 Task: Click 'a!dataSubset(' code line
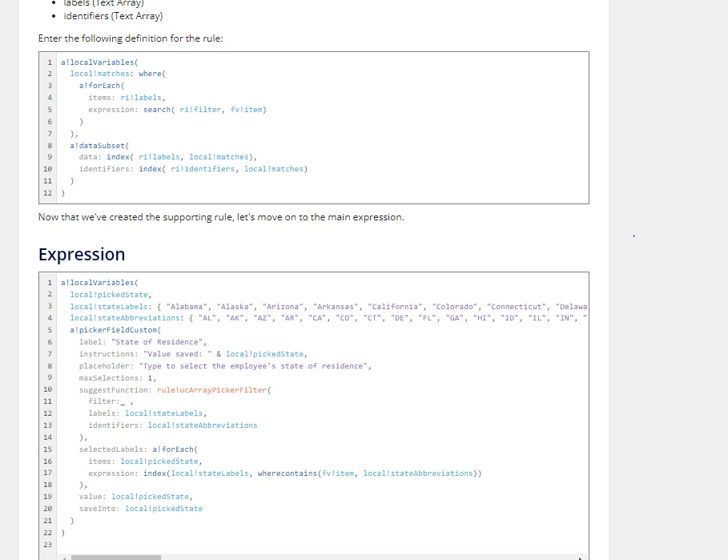pos(99,145)
